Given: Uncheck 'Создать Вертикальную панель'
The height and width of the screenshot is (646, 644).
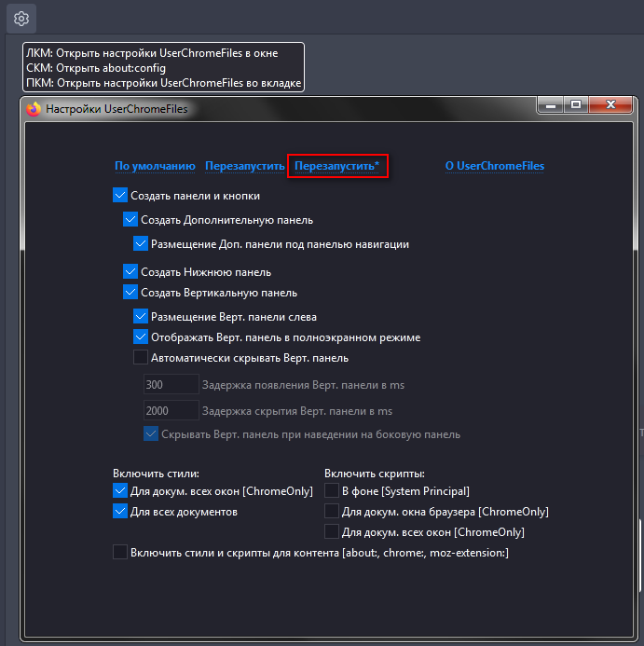Looking at the screenshot, I should point(130,292).
